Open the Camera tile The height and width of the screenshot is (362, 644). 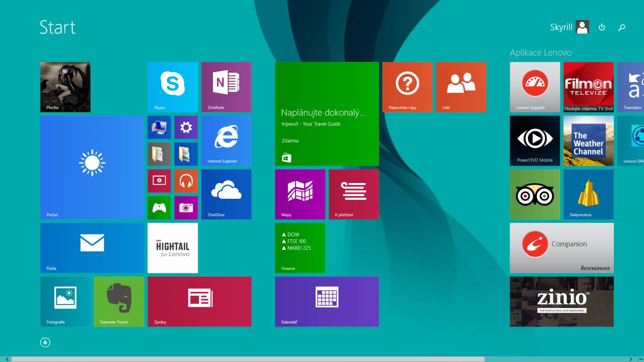tap(186, 208)
